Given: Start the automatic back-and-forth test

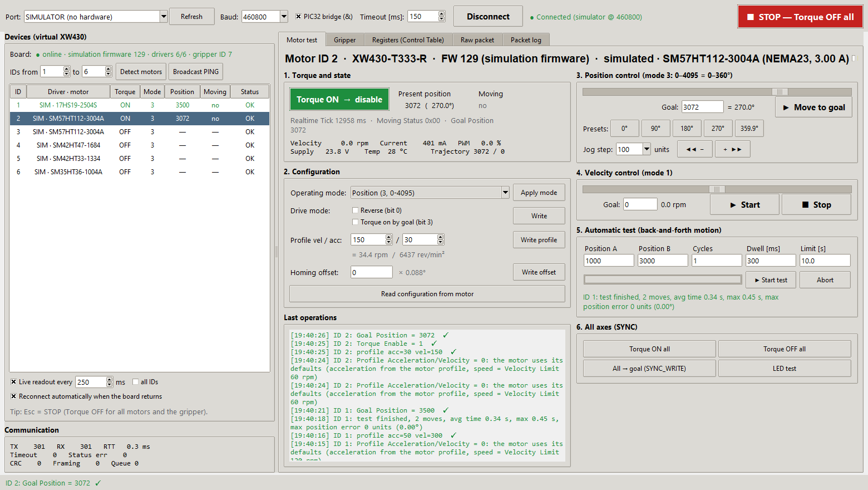Looking at the screenshot, I should click(x=771, y=280).
